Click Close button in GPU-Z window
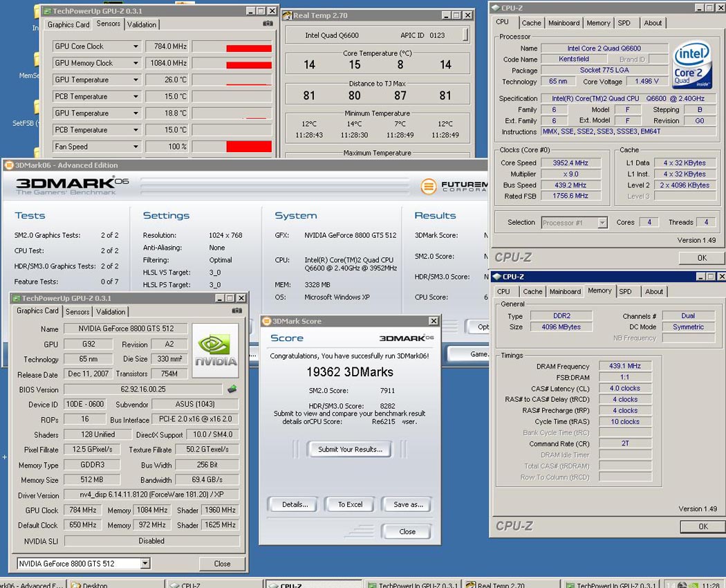The width and height of the screenshot is (726, 588). point(222,563)
